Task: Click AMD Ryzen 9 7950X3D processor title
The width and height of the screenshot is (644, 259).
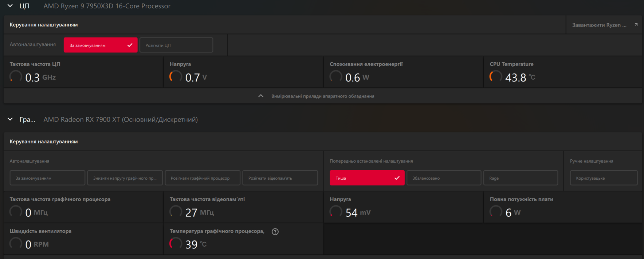Action: (107, 6)
